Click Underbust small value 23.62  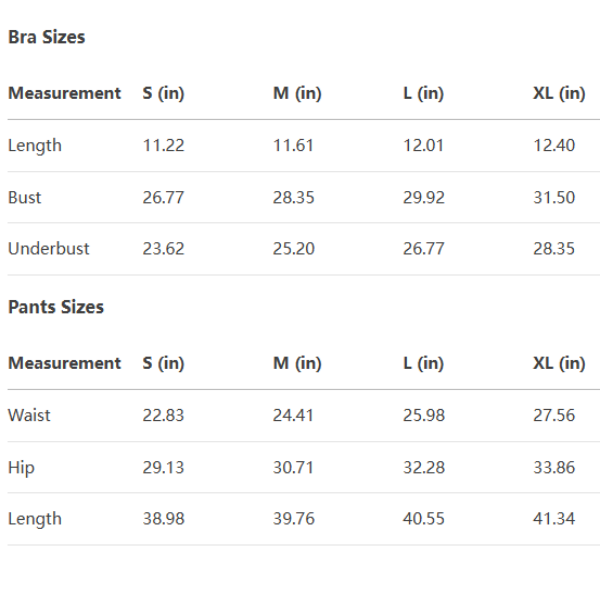tap(163, 248)
